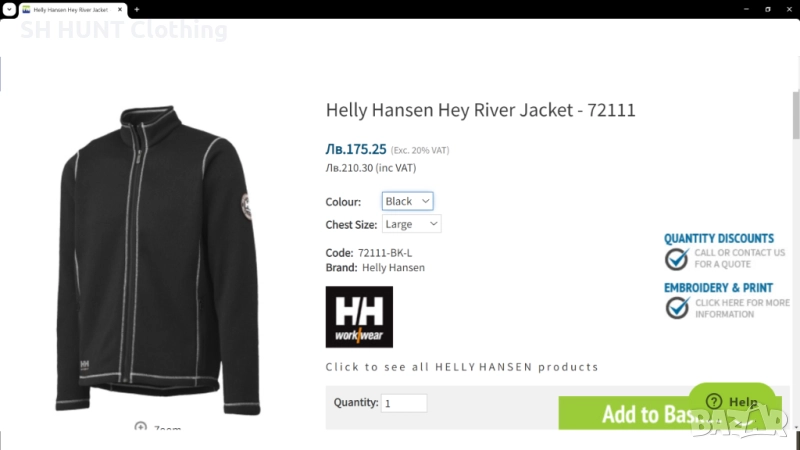The image size is (800, 450).
Task: Restore the browser window size
Action: pos(767,9)
